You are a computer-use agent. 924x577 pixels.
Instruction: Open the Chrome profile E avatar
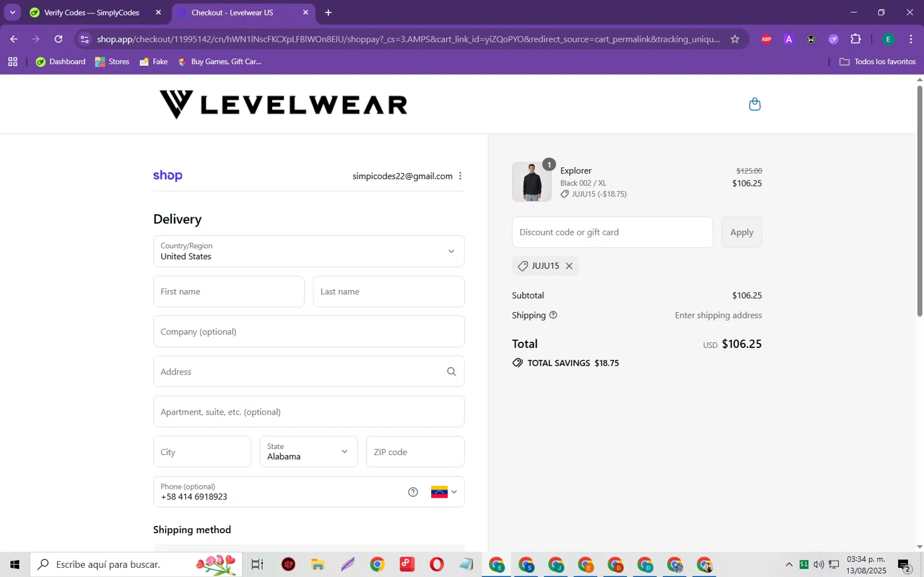click(888, 39)
